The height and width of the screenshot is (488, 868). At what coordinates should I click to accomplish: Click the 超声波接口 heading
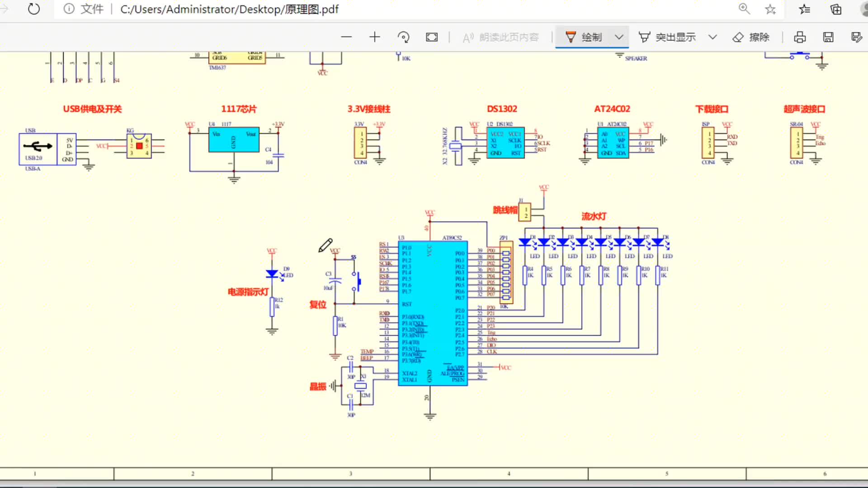(804, 109)
